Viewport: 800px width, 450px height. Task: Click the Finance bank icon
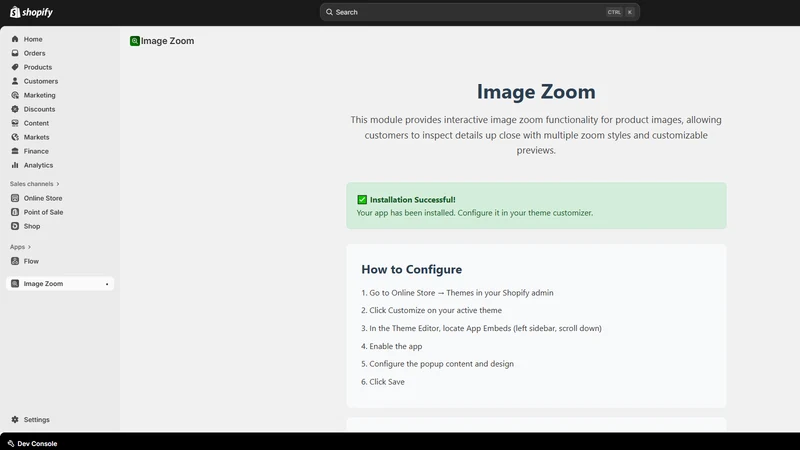[x=15, y=151]
